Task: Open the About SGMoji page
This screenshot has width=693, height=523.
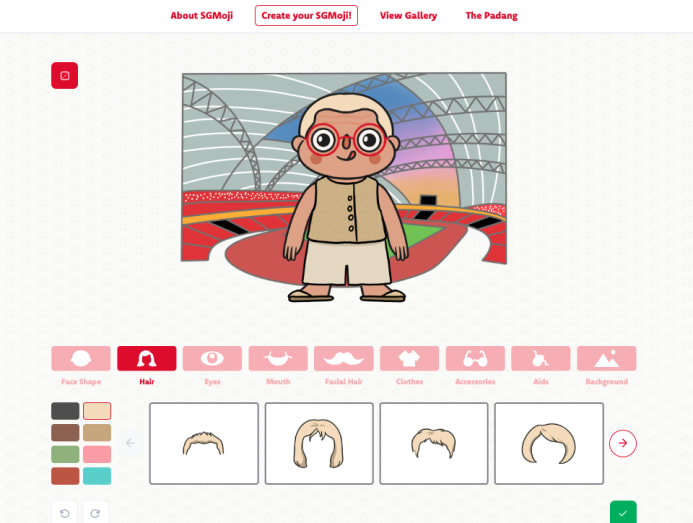Action: click(x=202, y=15)
